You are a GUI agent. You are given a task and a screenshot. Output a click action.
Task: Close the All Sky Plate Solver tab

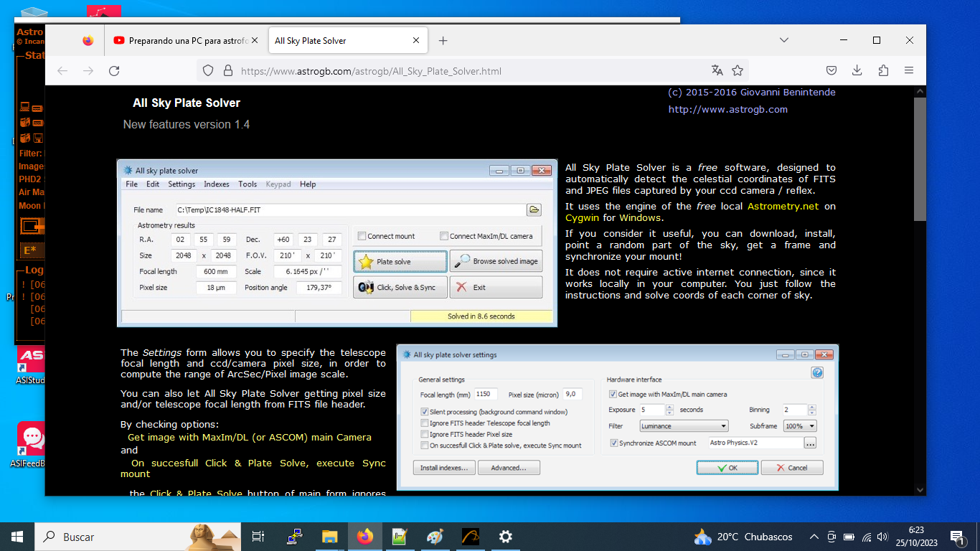click(416, 41)
